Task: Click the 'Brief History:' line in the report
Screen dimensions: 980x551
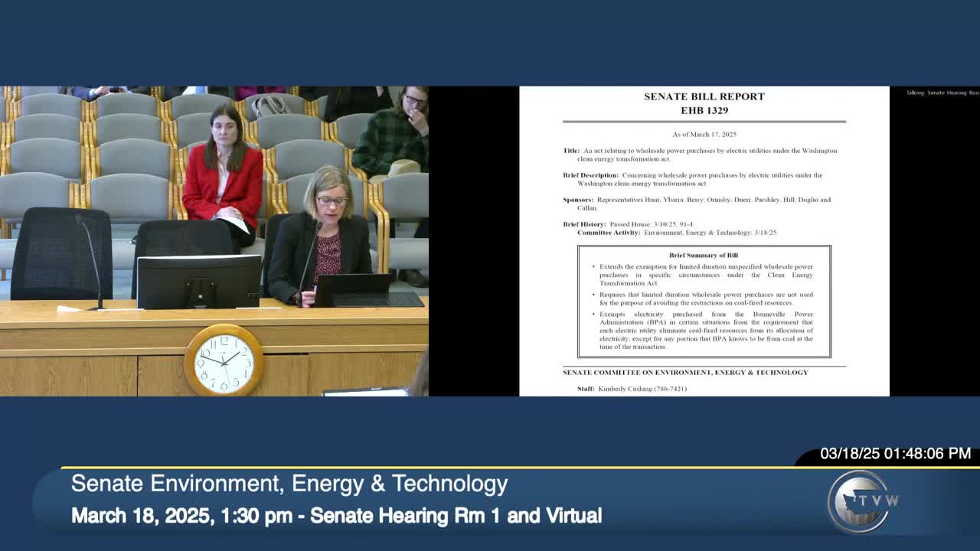Action: pos(628,224)
